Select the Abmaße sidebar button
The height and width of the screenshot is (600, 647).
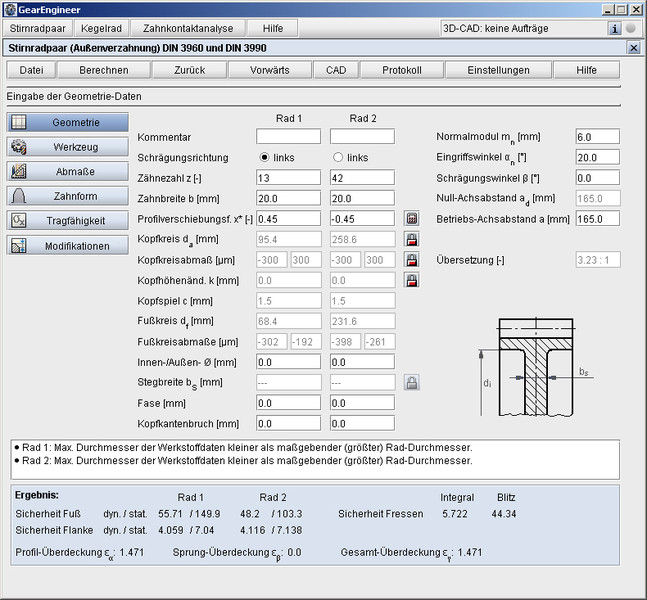[68, 171]
